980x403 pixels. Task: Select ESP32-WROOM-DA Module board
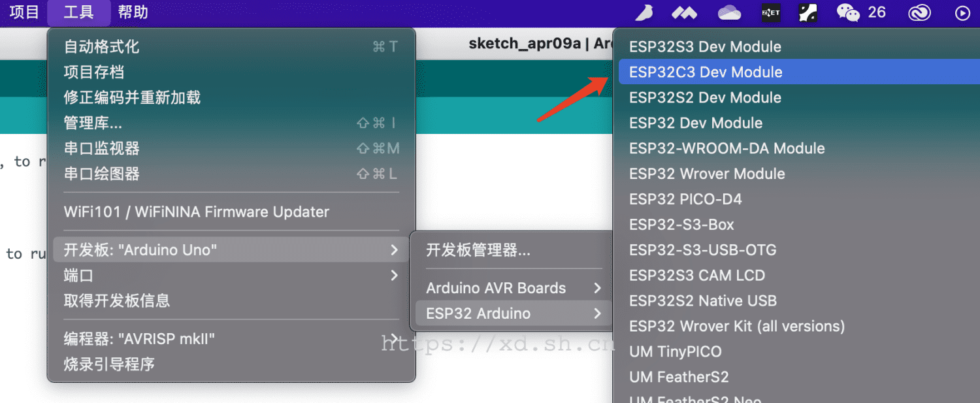[799, 148]
